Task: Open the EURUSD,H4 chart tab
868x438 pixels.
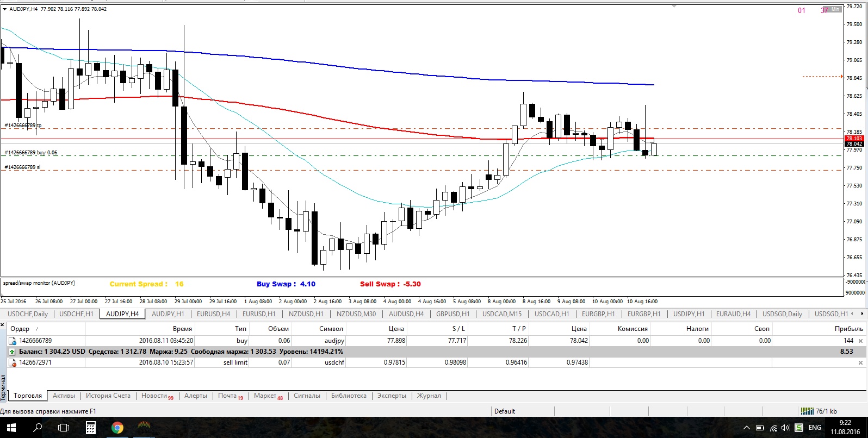Action: [213, 314]
